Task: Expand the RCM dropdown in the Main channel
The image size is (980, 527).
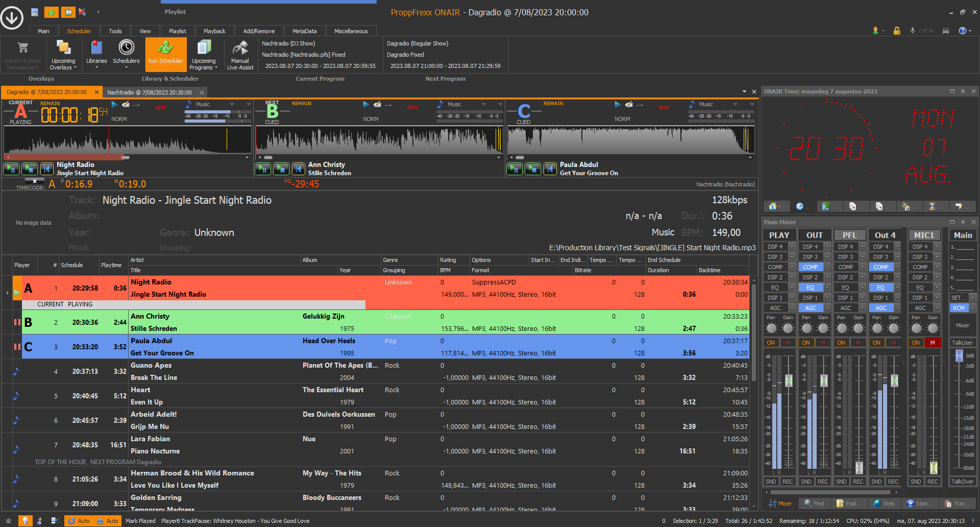Action: click(x=972, y=308)
